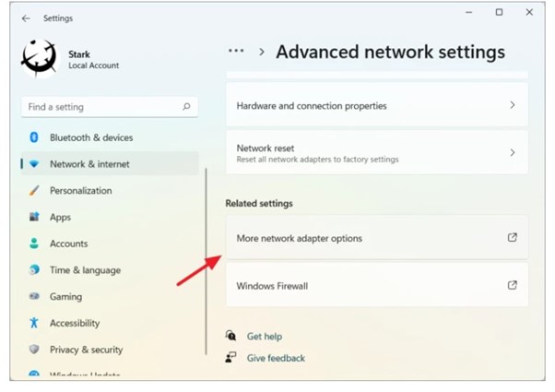Click the Time & language globe icon
555x392 pixels.
pyautogui.click(x=34, y=270)
